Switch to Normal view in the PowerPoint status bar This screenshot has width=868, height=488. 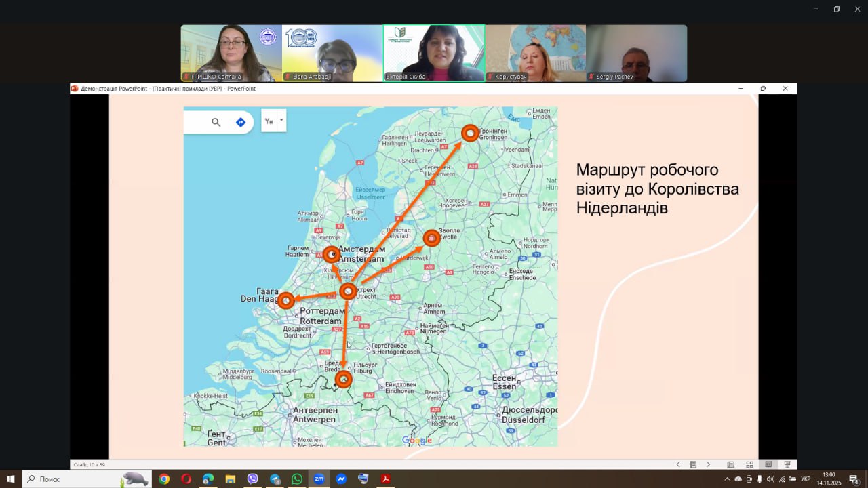pyautogui.click(x=730, y=464)
